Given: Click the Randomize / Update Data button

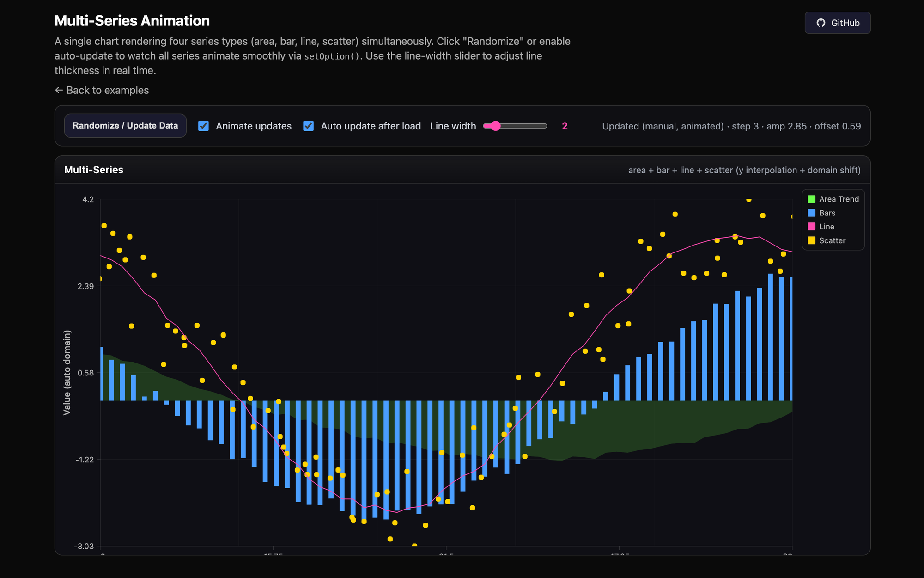Looking at the screenshot, I should pyautogui.click(x=125, y=126).
